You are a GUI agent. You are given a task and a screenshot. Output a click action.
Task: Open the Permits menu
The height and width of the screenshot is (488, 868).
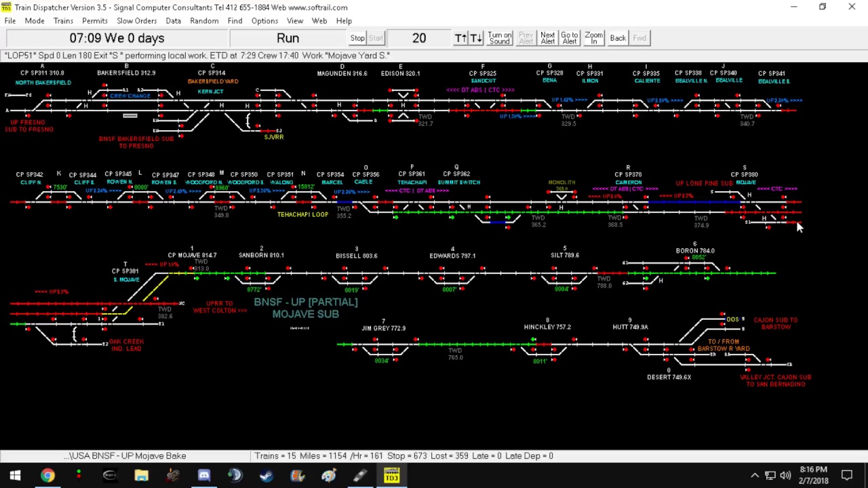pyautogui.click(x=95, y=21)
